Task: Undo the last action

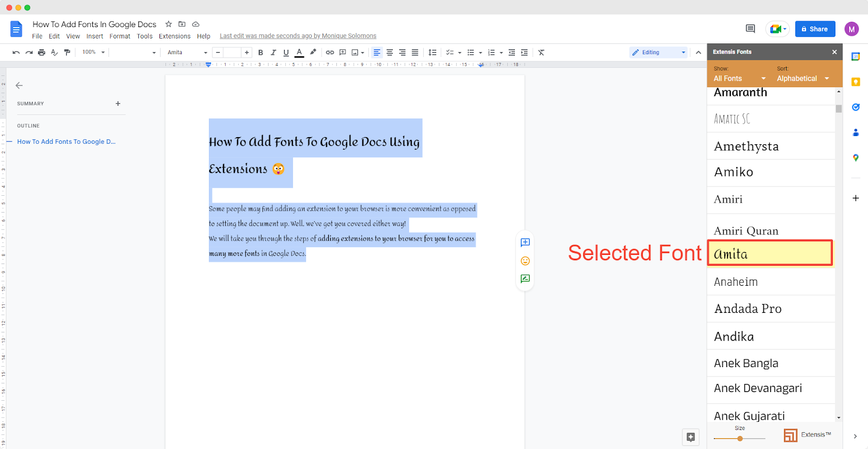Action: point(16,53)
